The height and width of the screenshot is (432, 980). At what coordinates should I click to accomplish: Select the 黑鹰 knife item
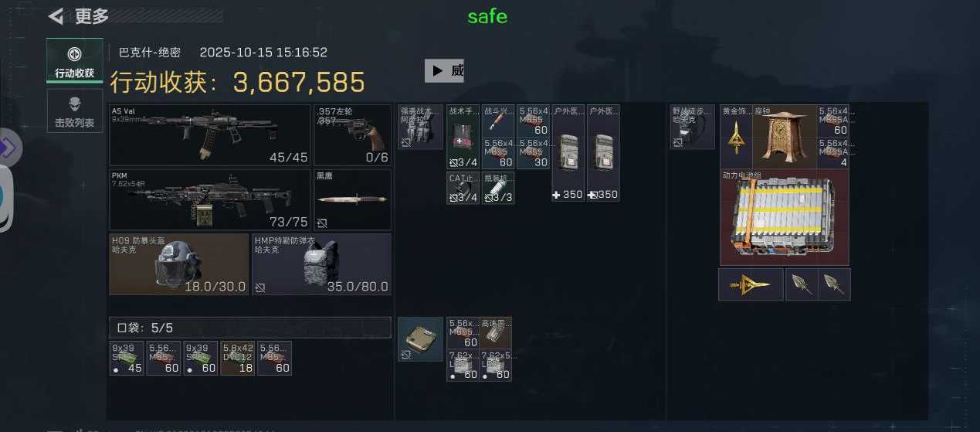coord(352,199)
